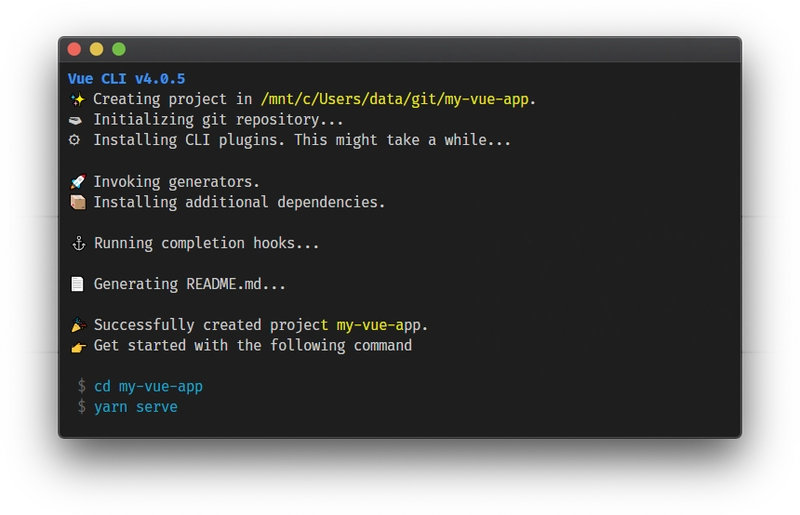Click the yarn serve command

(136, 407)
